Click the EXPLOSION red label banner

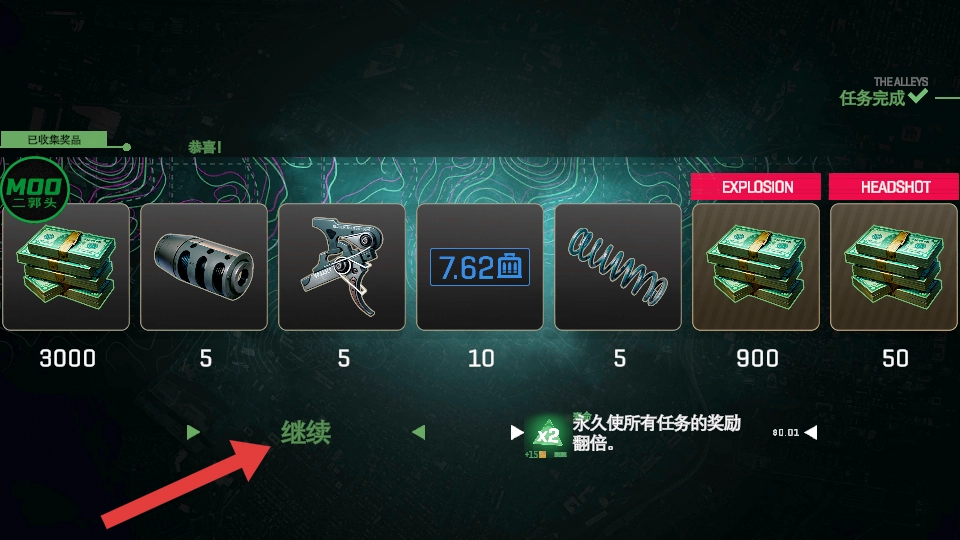pos(756,187)
